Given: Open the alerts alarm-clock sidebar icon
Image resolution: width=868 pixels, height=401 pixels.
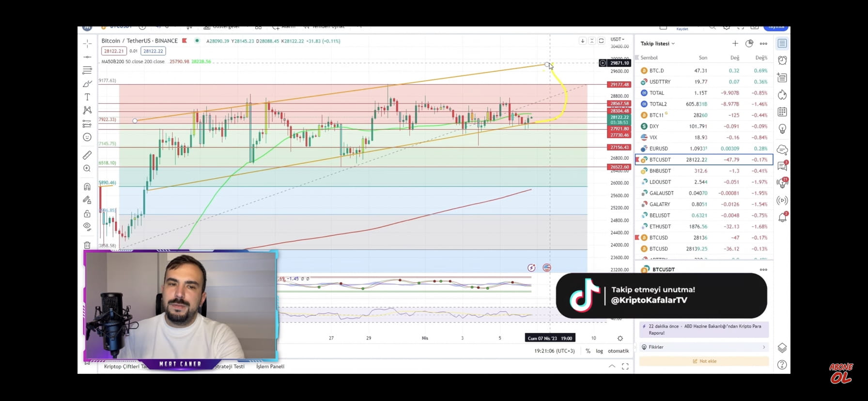Looking at the screenshot, I should (782, 60).
